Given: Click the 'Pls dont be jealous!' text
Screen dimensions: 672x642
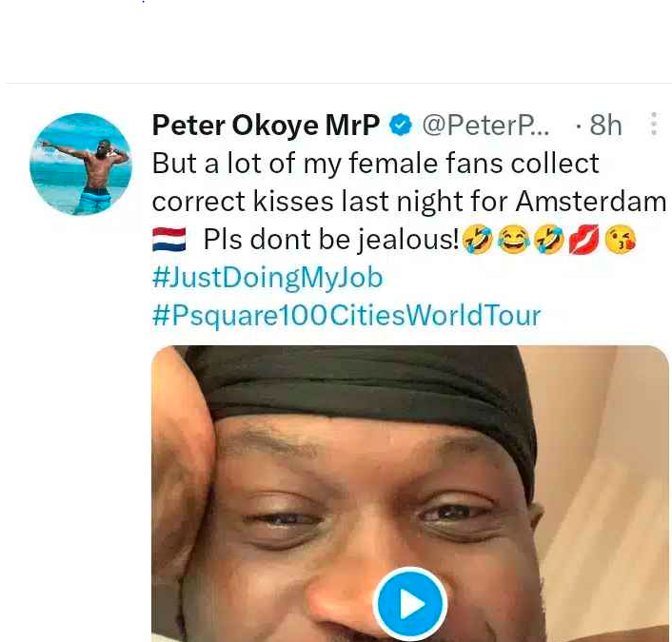Looking at the screenshot, I should click(x=331, y=240).
